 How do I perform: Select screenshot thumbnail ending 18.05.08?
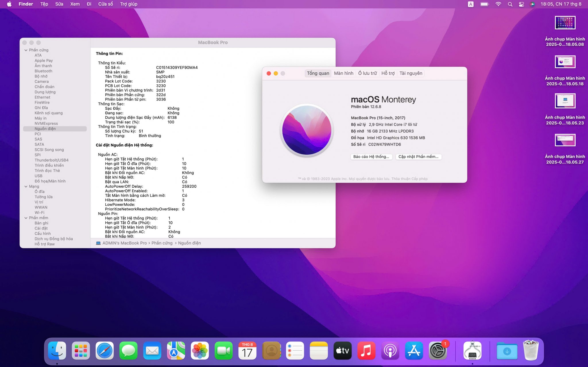tap(565, 23)
